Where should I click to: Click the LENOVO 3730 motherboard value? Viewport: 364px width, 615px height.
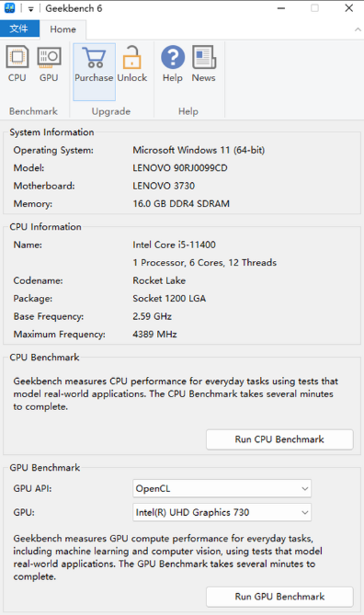pyautogui.click(x=164, y=186)
